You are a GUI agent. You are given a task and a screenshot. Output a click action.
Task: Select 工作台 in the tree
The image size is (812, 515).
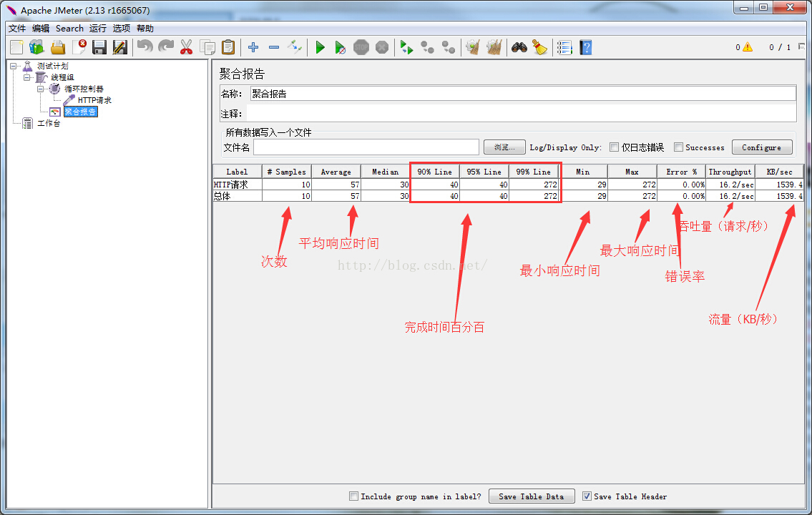click(x=49, y=122)
